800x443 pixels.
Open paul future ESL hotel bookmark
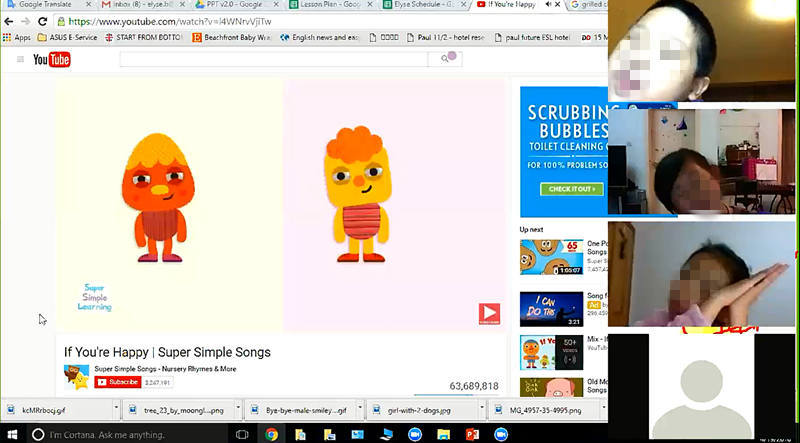pyautogui.click(x=532, y=37)
